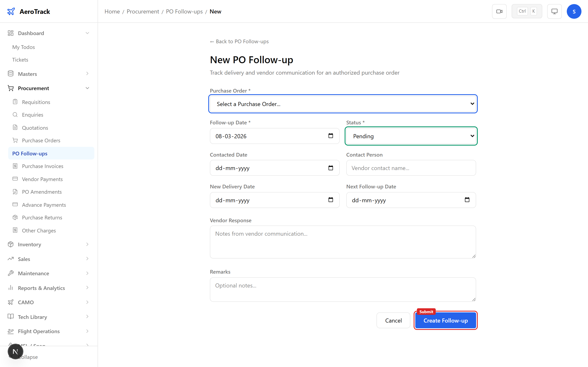Select PO Follow-ups in the sidebar

point(30,153)
